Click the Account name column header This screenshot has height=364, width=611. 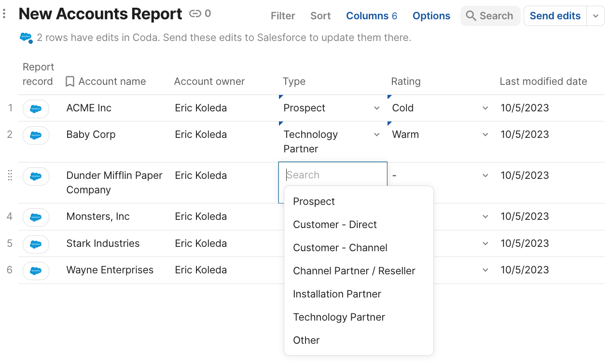coord(112,81)
